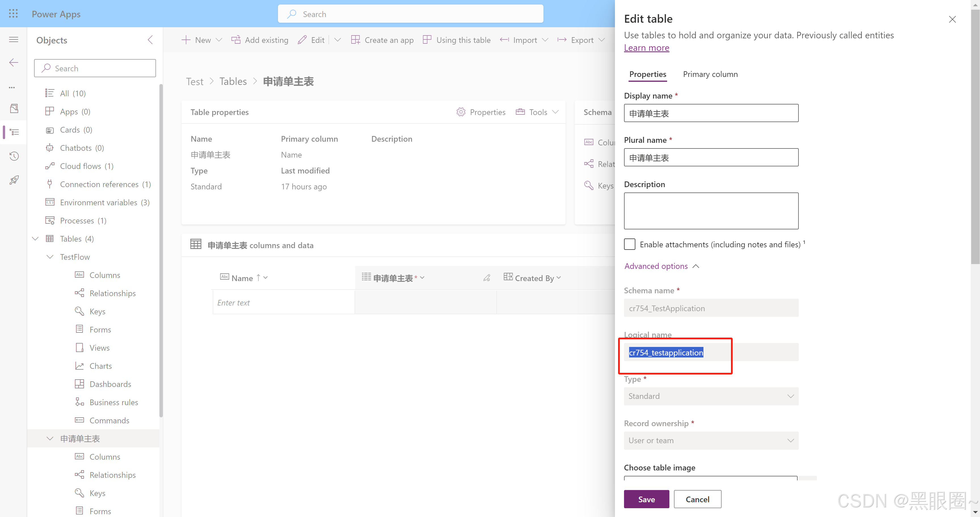
Task: Click the Properties gear in Table properties
Action: [x=461, y=112]
